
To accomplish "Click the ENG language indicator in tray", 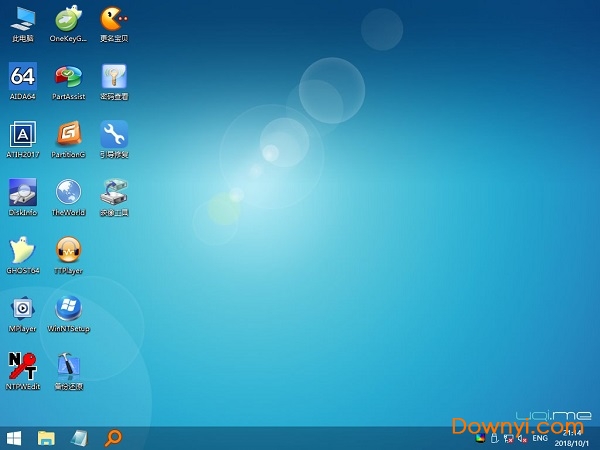I will (x=540, y=438).
